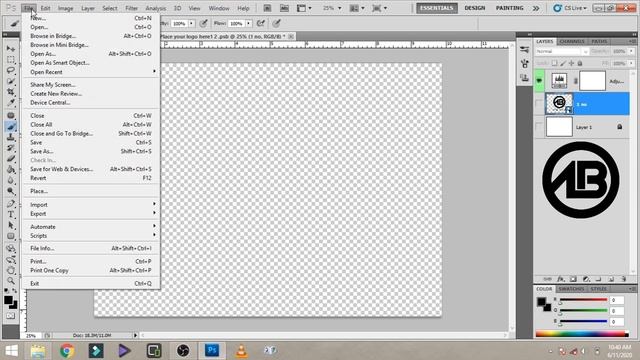Open the blend mode Normal dropdown
The width and height of the screenshot is (640, 360).
click(562, 51)
